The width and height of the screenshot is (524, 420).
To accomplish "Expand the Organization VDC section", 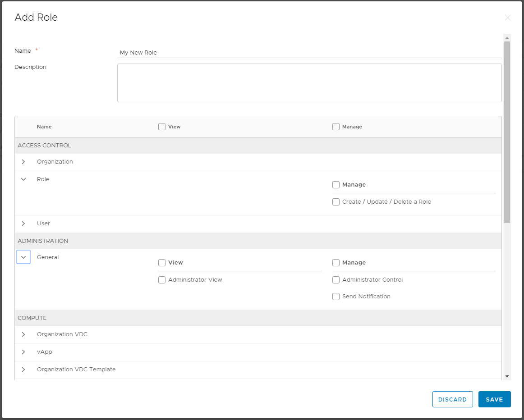I will pos(23,334).
